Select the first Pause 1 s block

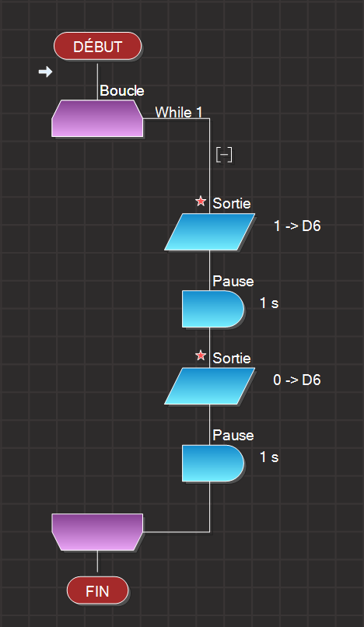click(213, 309)
